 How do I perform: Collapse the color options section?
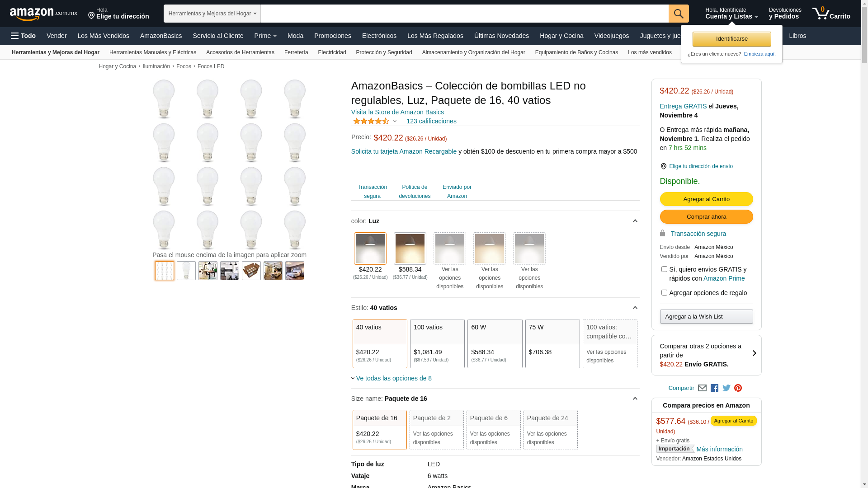tap(635, 221)
